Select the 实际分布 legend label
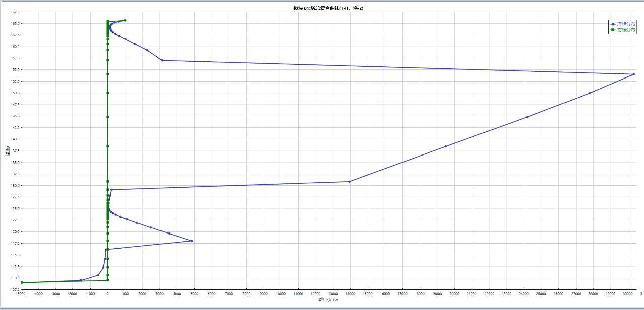Viewport: 644px width, 310px height. (x=626, y=30)
